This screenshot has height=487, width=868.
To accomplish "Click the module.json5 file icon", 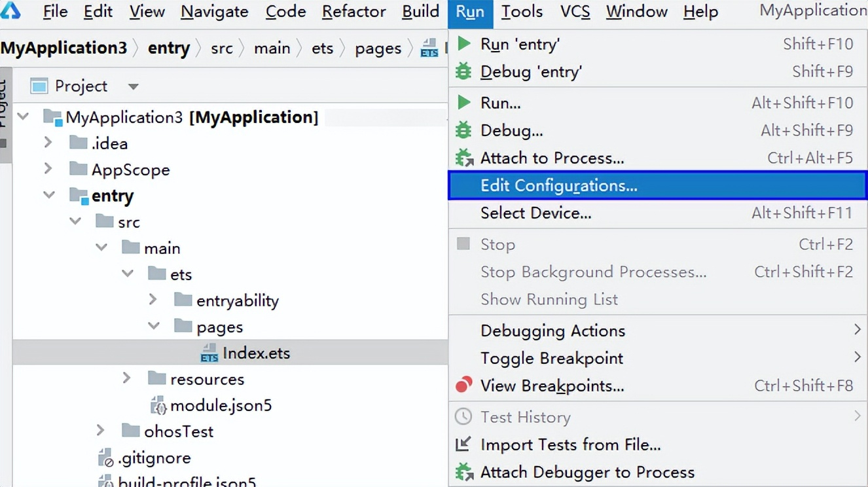I will click(x=158, y=406).
